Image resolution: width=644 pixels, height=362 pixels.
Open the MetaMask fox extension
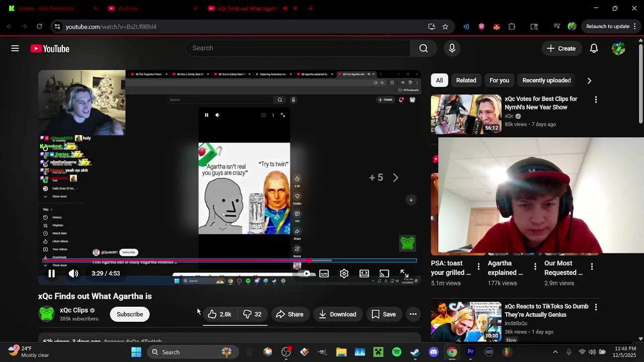[497, 27]
